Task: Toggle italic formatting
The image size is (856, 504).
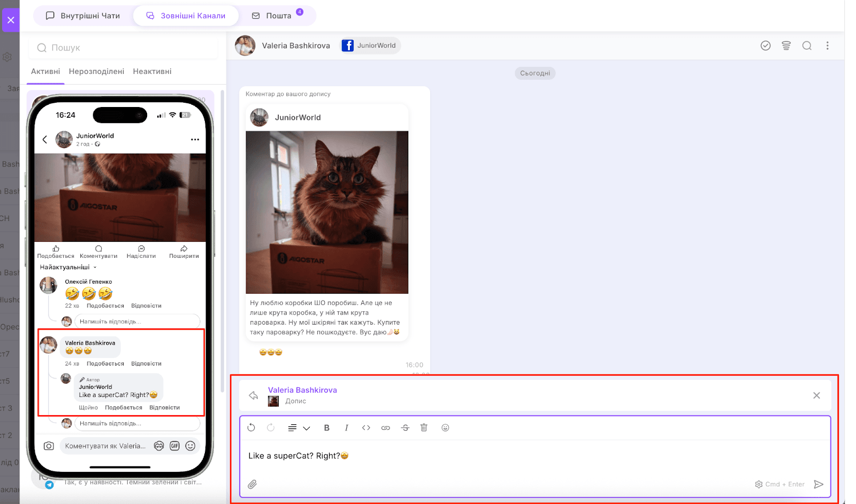Action: click(x=346, y=428)
